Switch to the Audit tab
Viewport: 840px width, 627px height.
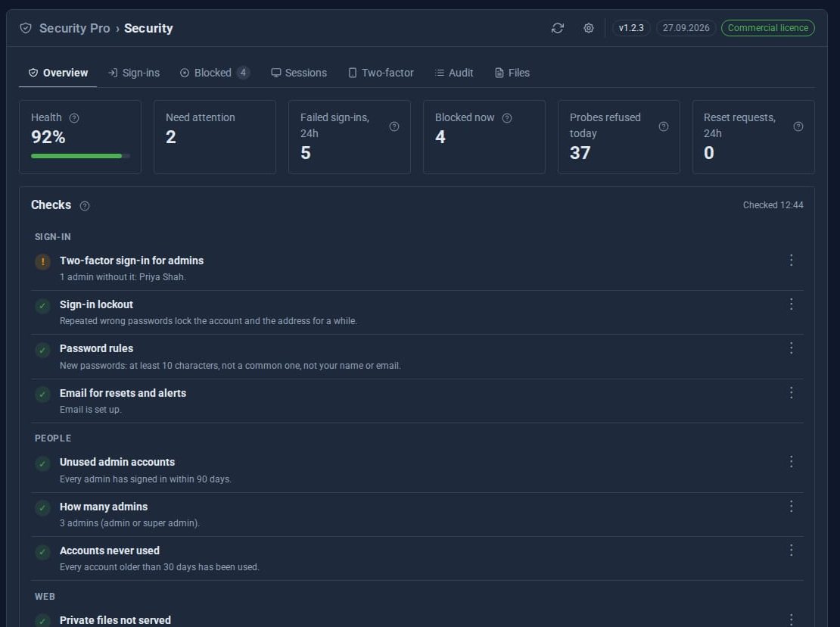(454, 73)
